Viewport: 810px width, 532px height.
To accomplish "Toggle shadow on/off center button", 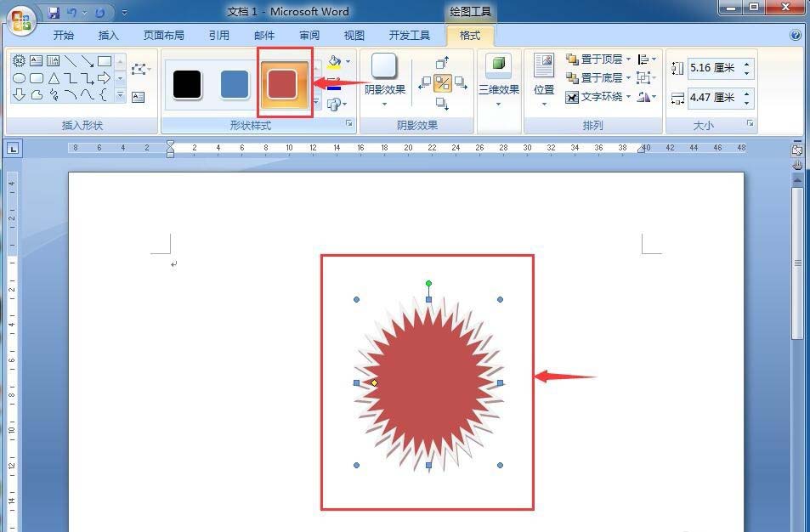I will click(442, 83).
